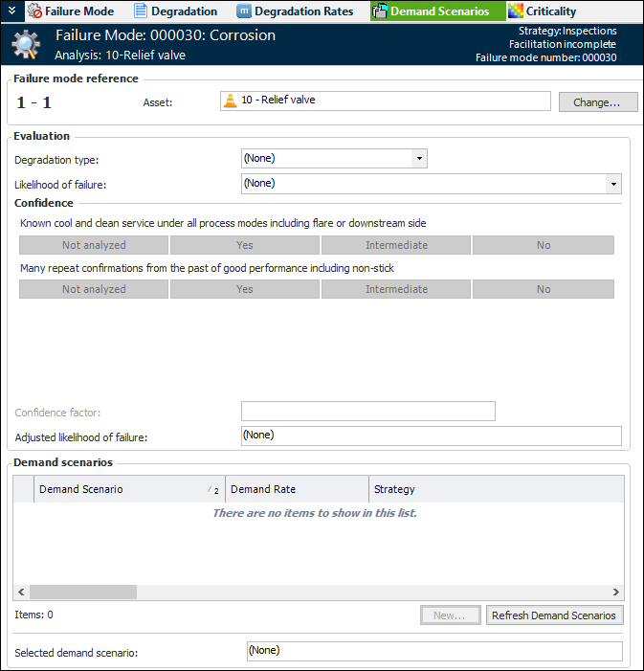The image size is (644, 671).
Task: Click the Demand Scenarios tab icon
Action: click(x=379, y=11)
